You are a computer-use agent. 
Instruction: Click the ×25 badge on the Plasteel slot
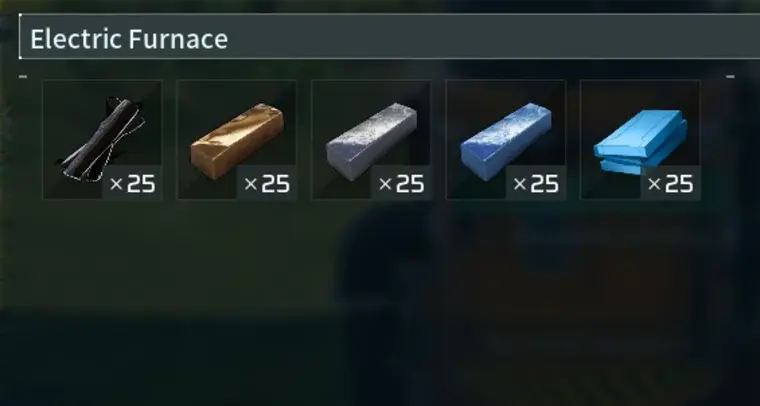(x=670, y=183)
